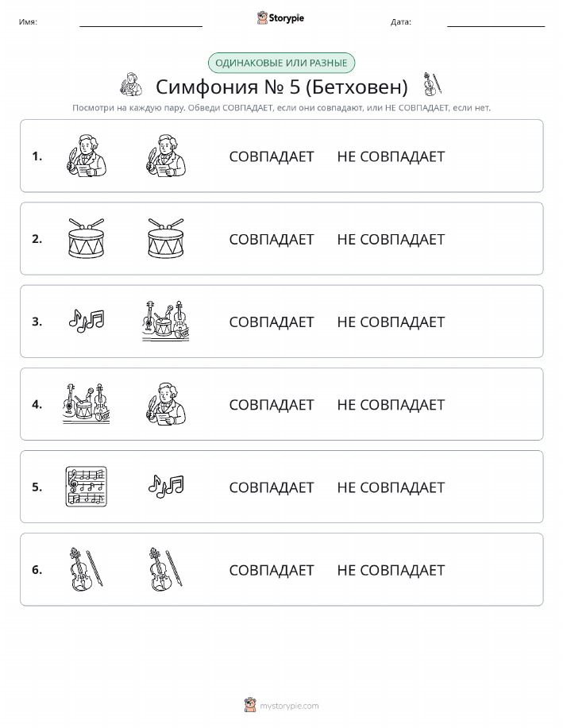The width and height of the screenshot is (563, 728).
Task: Choose НЕ СОВПАДАЕТ for row 5
Action: [x=391, y=487]
